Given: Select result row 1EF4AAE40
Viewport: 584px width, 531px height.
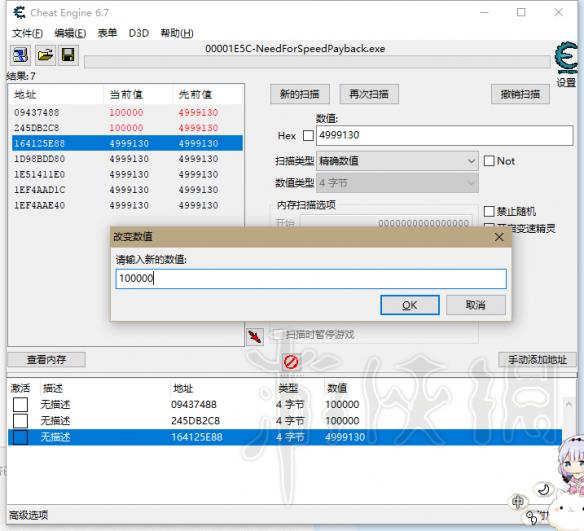Looking at the screenshot, I should click(x=127, y=205).
